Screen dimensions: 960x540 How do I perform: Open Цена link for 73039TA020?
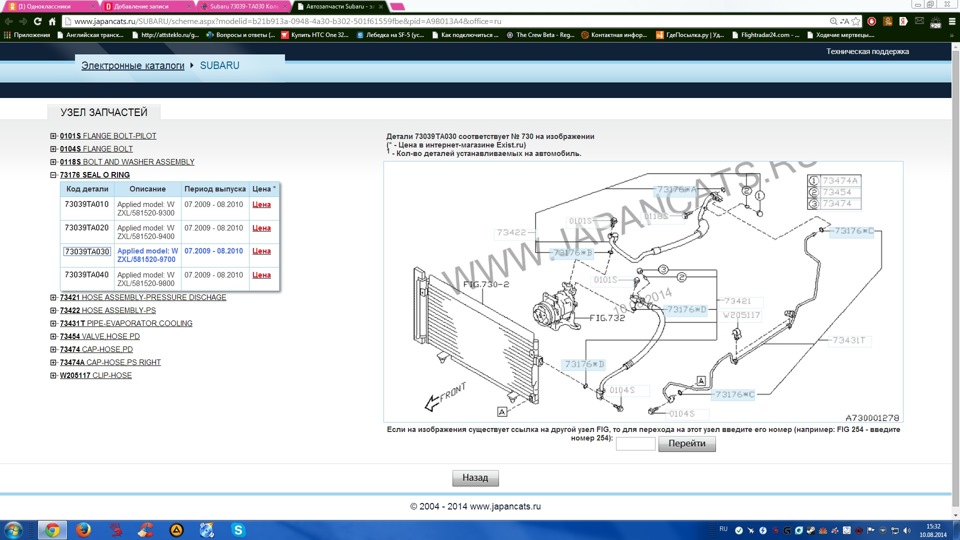tap(261, 228)
